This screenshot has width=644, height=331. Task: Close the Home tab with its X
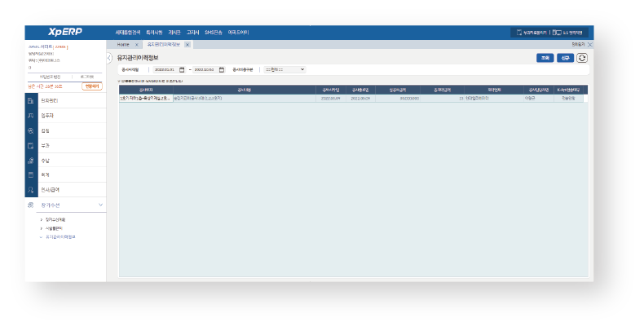(137, 45)
